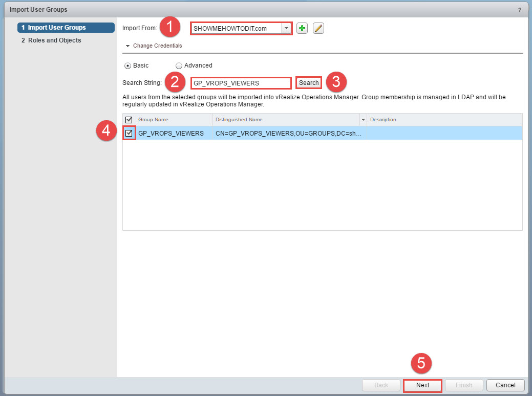The height and width of the screenshot is (396, 532).
Task: Click the Import From source field
Action: point(237,29)
